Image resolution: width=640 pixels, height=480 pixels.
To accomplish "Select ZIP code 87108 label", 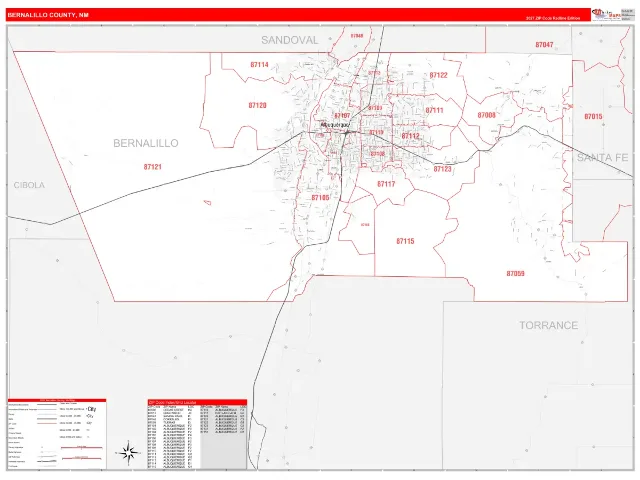I will pyautogui.click(x=378, y=153).
